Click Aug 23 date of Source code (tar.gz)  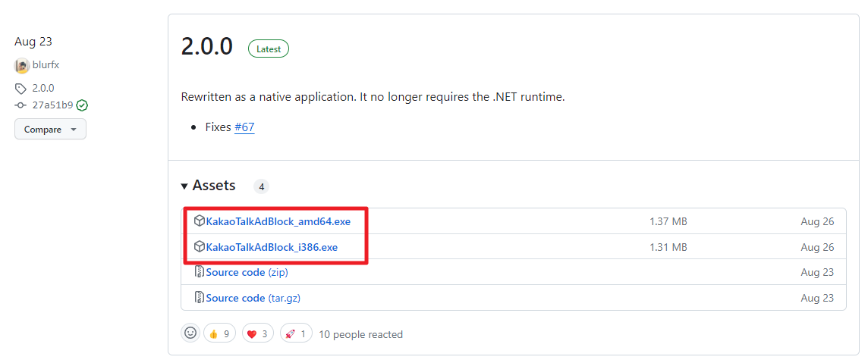click(x=817, y=298)
